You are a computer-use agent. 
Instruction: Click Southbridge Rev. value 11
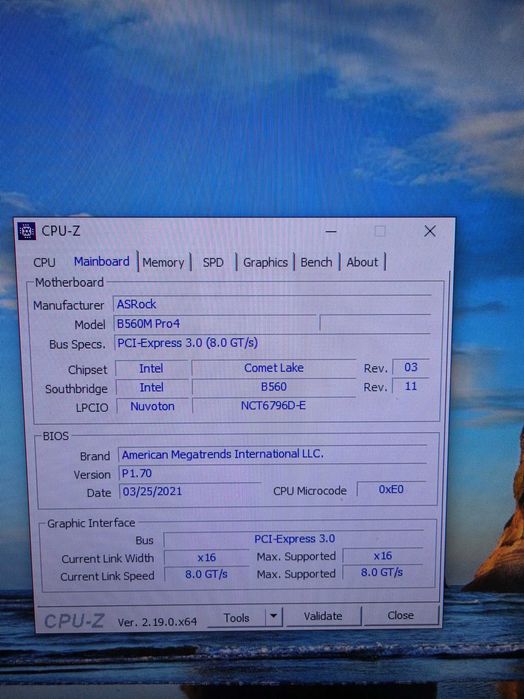411,386
